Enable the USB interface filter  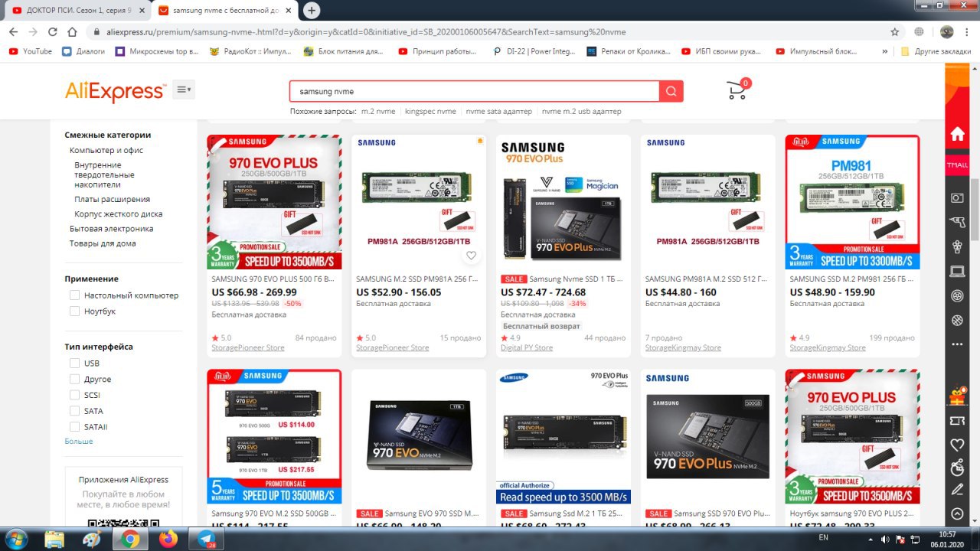pos(74,363)
